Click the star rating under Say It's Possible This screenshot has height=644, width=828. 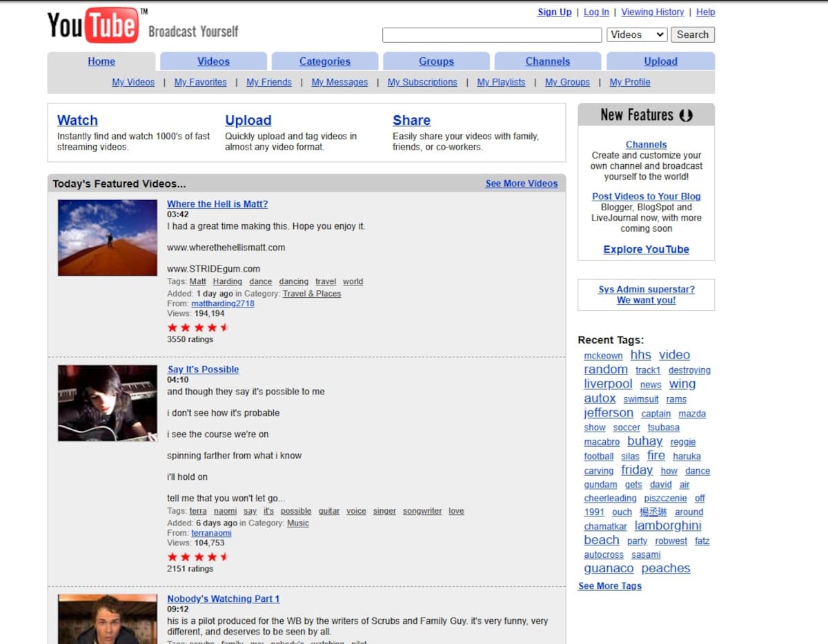pyautogui.click(x=198, y=557)
